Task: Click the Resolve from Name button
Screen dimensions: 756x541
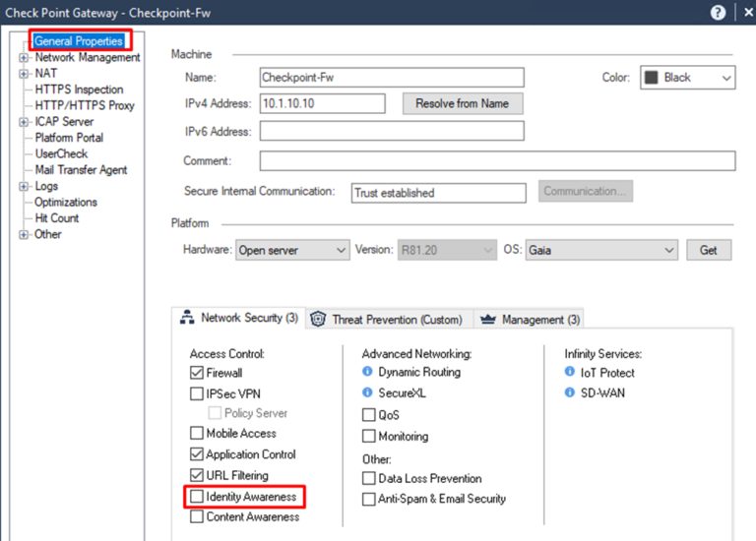Action: [463, 103]
